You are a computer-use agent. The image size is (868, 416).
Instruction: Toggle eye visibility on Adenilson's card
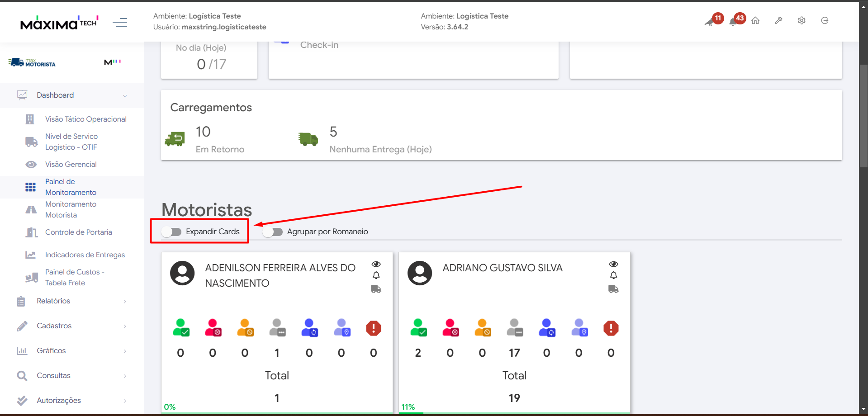coord(376,264)
